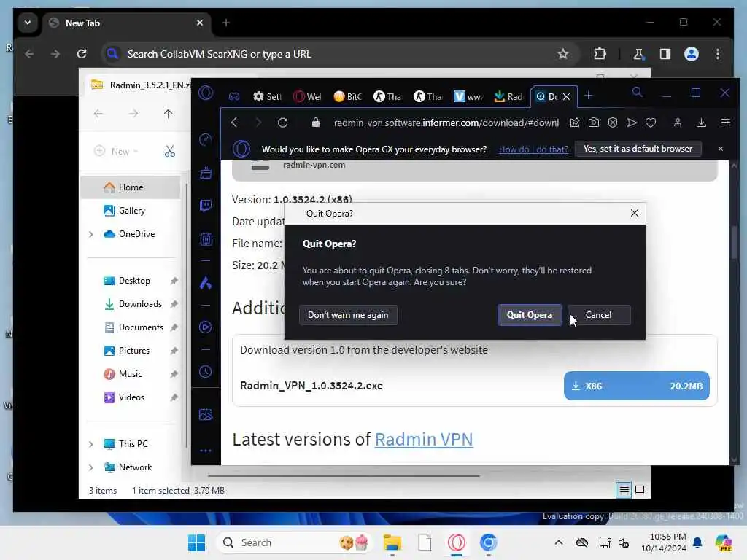Open Windows Start menu
The width and height of the screenshot is (747, 560).
pos(196,542)
